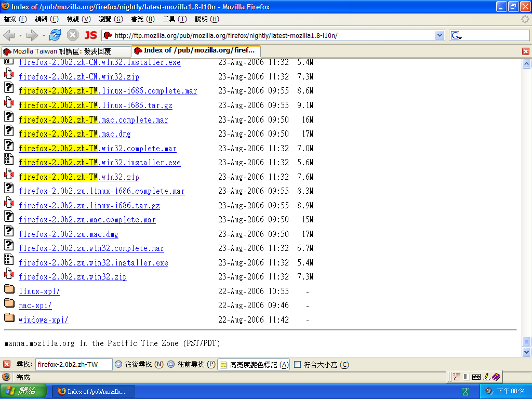Click the find text input field
The height and width of the screenshot is (399, 532).
coord(74,364)
